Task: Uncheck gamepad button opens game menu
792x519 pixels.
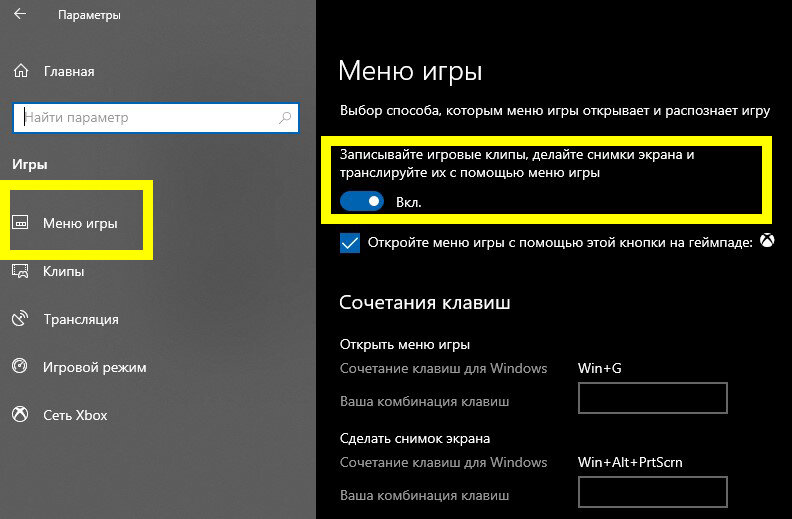Action: [350, 243]
